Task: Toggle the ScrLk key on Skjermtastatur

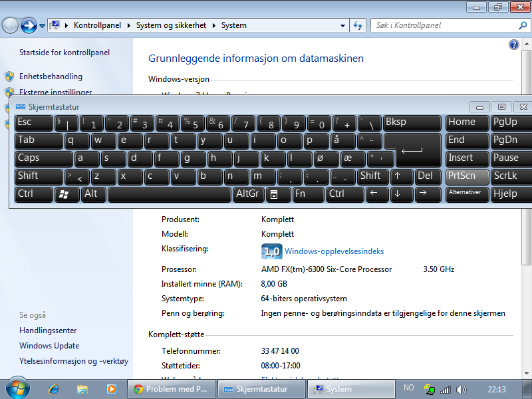Action: pos(512,177)
